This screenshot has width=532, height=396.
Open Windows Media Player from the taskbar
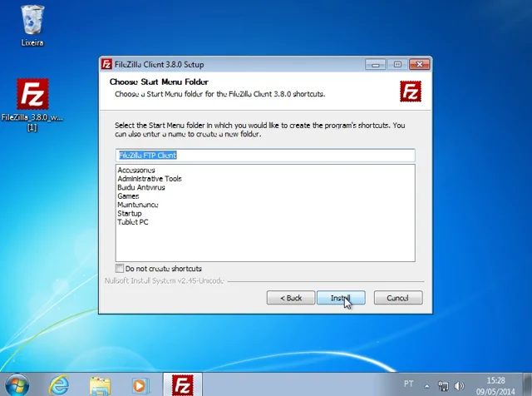pos(140,386)
